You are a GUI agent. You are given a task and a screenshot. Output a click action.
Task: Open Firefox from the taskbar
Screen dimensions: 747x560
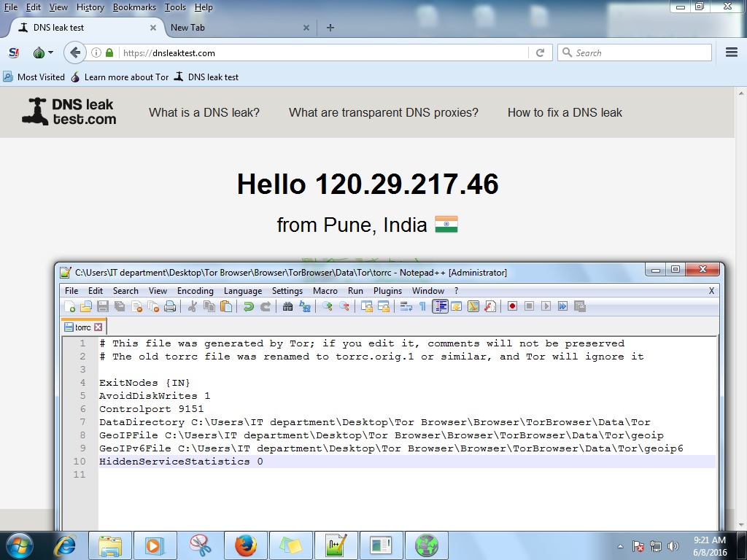(246, 545)
